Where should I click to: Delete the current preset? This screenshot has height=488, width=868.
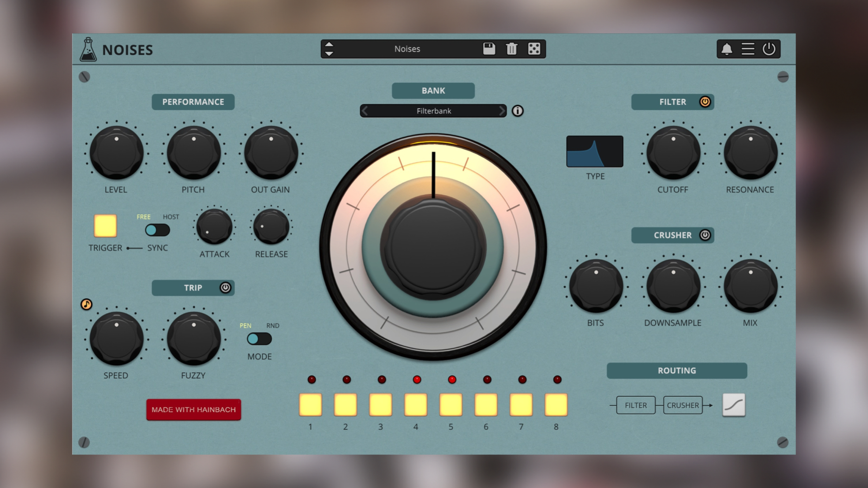(x=511, y=49)
